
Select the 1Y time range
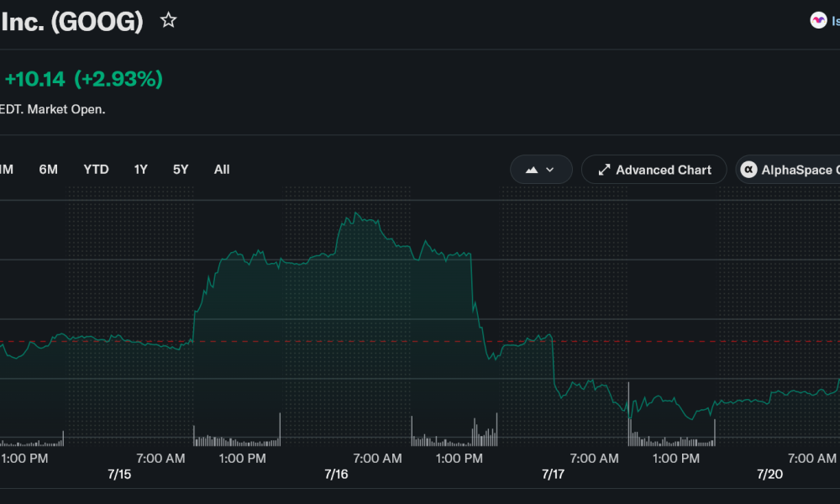140,170
